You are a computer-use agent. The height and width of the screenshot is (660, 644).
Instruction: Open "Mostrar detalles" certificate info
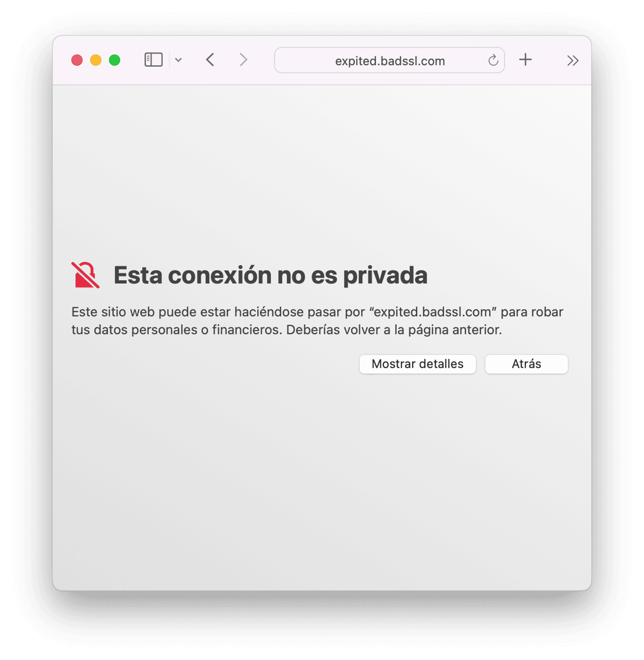[417, 364]
